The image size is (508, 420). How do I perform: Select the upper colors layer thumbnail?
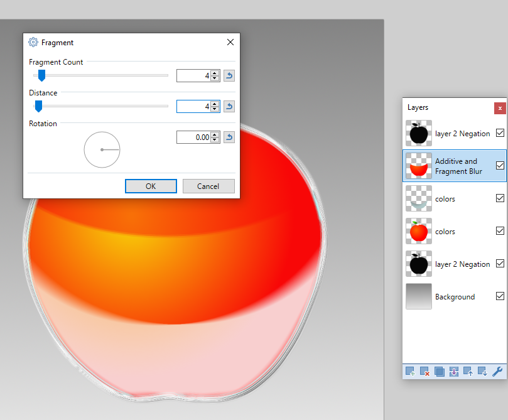click(419, 198)
